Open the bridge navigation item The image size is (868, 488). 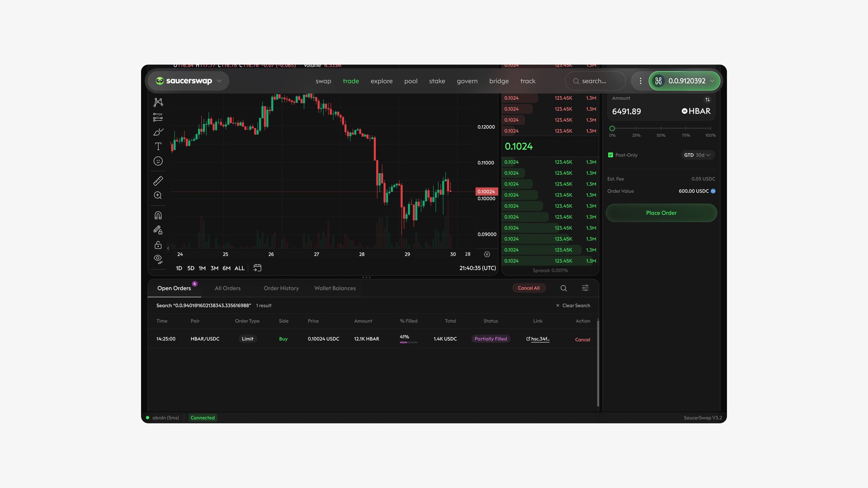click(499, 81)
